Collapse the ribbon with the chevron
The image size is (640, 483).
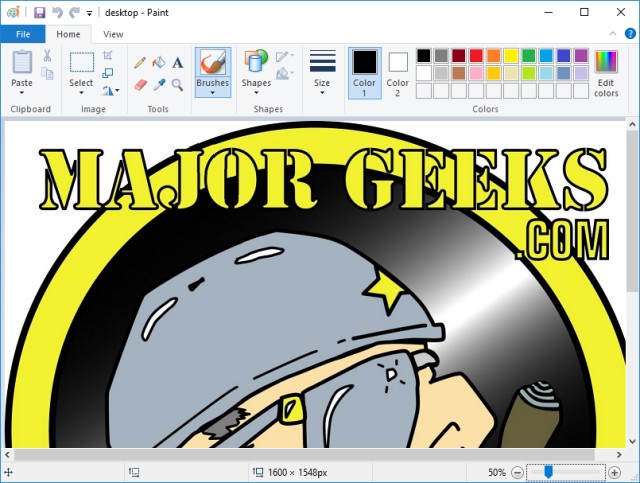click(613, 33)
